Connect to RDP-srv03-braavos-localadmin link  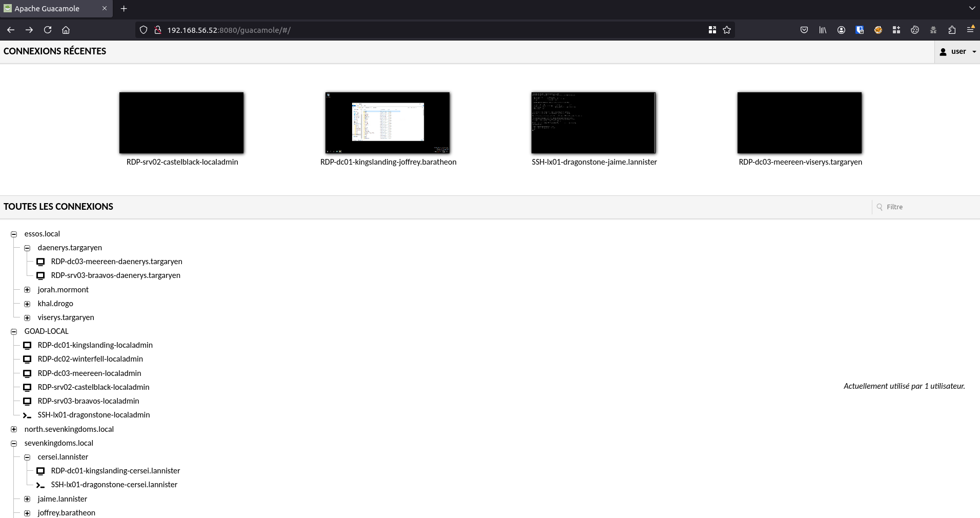(88, 401)
